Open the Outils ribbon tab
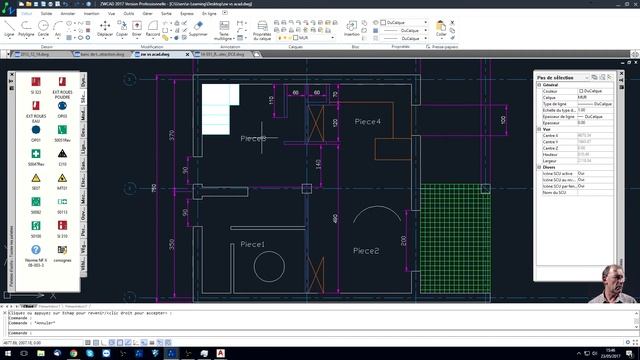The width and height of the screenshot is (640, 360). click(x=129, y=13)
